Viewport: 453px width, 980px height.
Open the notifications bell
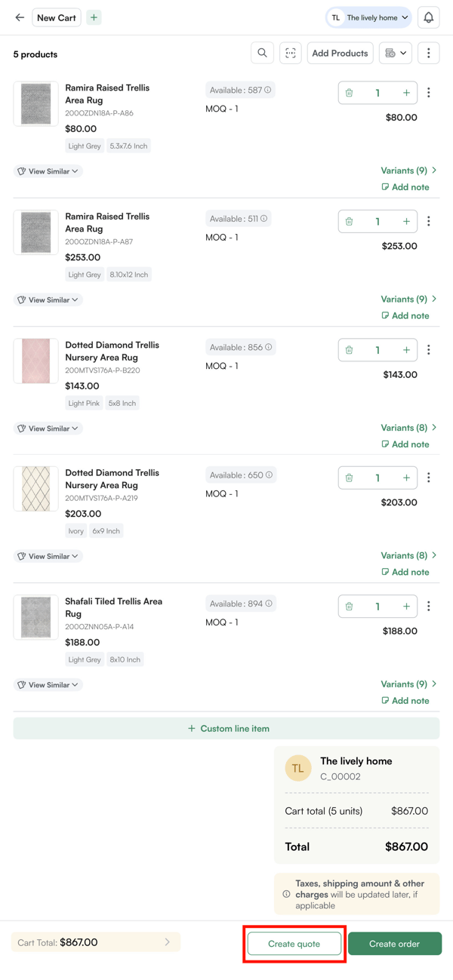click(x=428, y=17)
